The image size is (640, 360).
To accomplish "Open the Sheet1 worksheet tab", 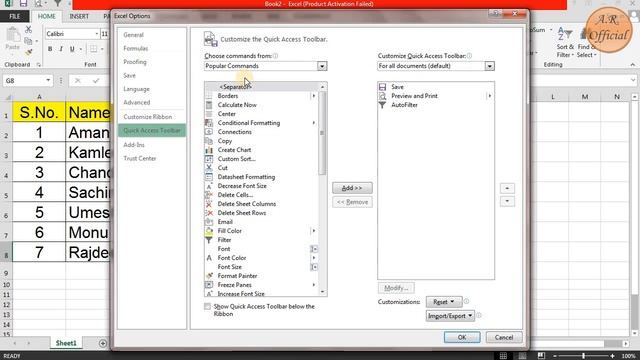I will 66,343.
